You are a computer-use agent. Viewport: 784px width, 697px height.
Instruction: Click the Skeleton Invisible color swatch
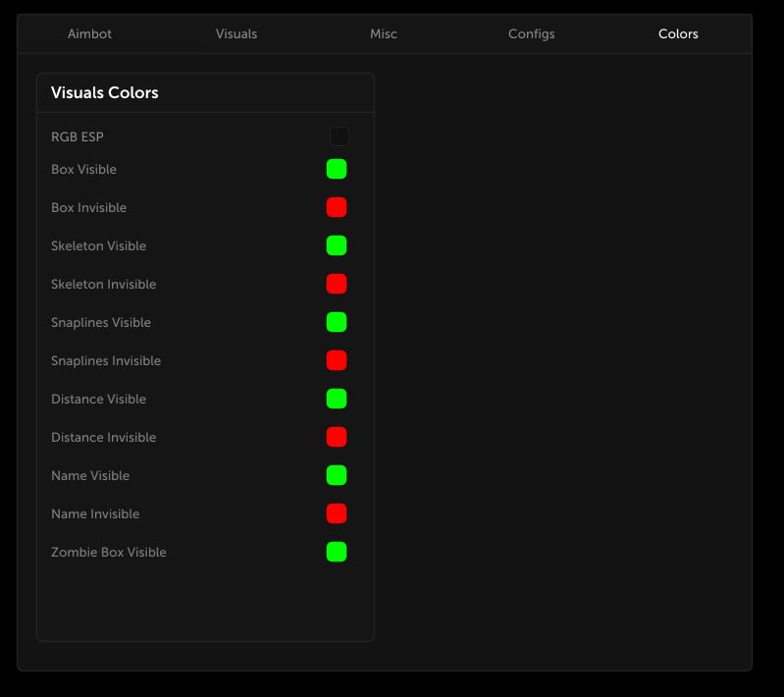[337, 284]
